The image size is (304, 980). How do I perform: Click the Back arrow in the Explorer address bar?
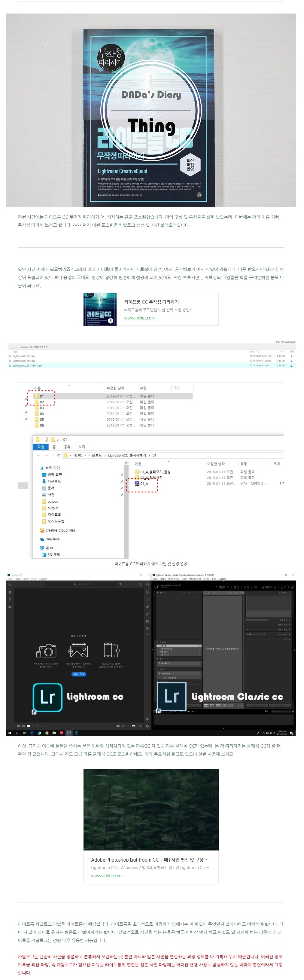[38, 455]
